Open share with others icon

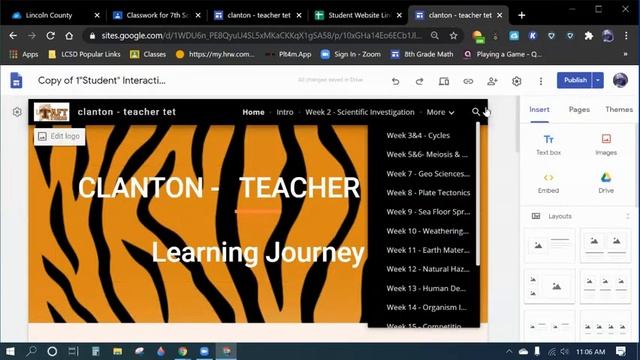tap(492, 81)
